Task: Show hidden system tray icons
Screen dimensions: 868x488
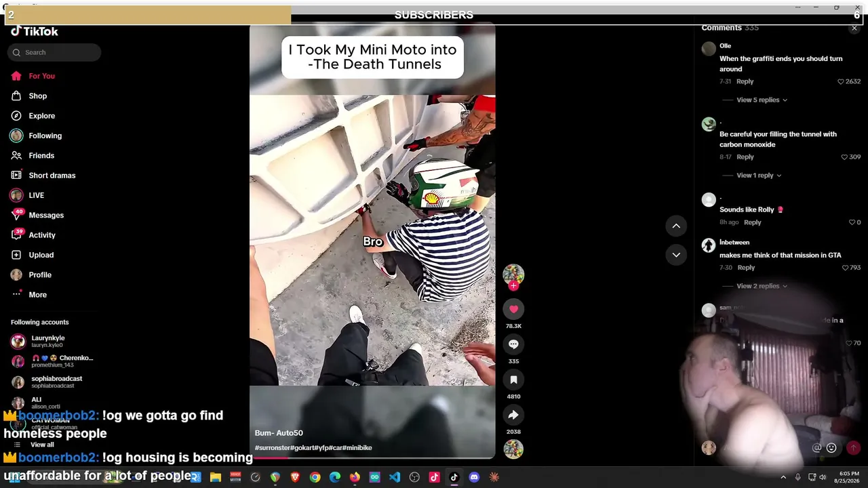Action: click(783, 477)
